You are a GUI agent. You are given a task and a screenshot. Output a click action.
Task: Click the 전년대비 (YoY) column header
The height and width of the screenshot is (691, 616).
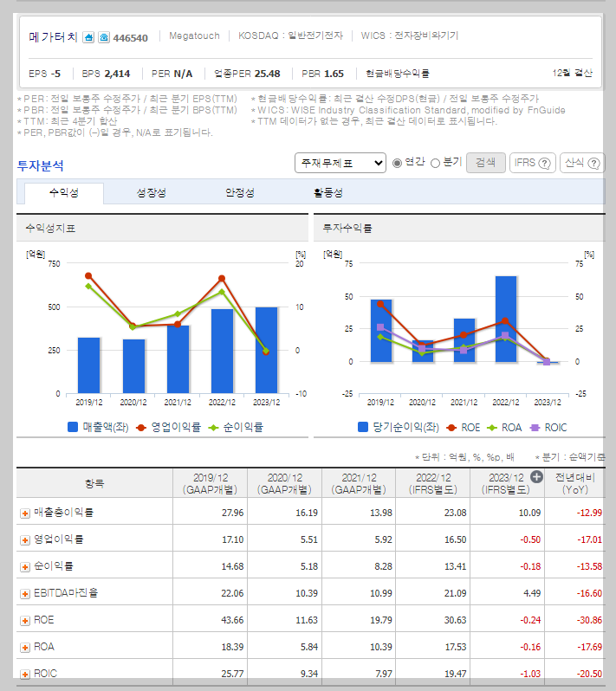click(x=575, y=483)
